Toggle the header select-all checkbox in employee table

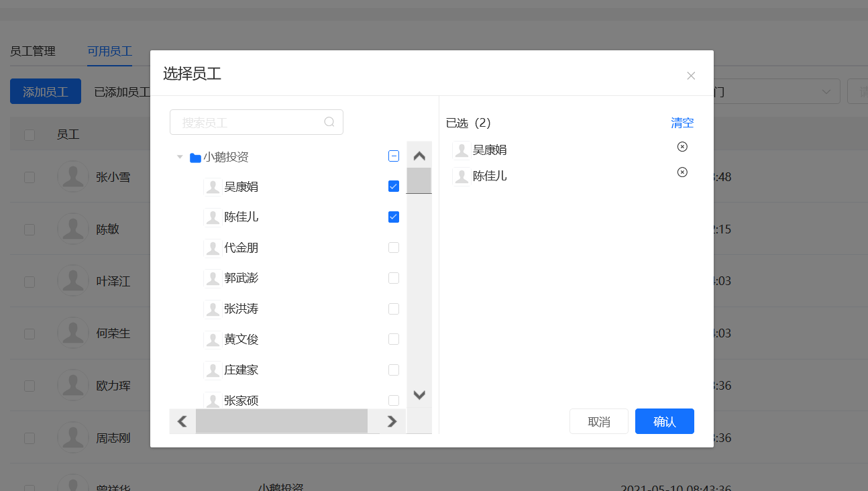[x=30, y=135]
